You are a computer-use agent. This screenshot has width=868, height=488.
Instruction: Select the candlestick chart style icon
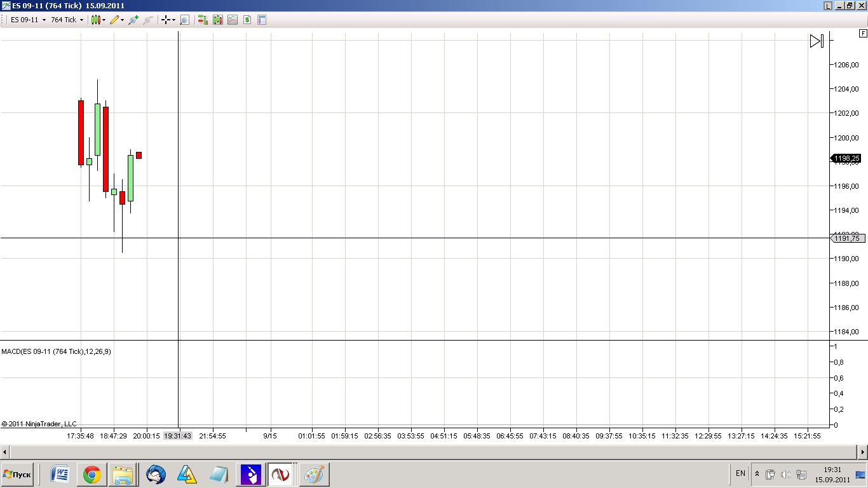click(x=95, y=20)
